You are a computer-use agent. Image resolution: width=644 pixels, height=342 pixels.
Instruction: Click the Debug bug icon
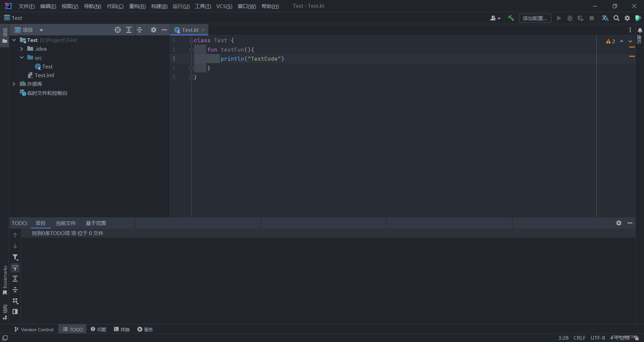point(570,18)
